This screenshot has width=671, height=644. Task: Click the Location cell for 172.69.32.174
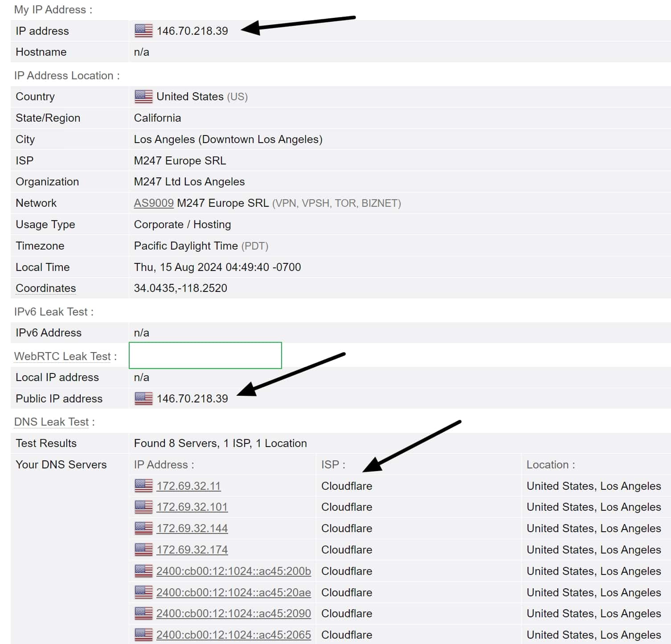point(593,550)
